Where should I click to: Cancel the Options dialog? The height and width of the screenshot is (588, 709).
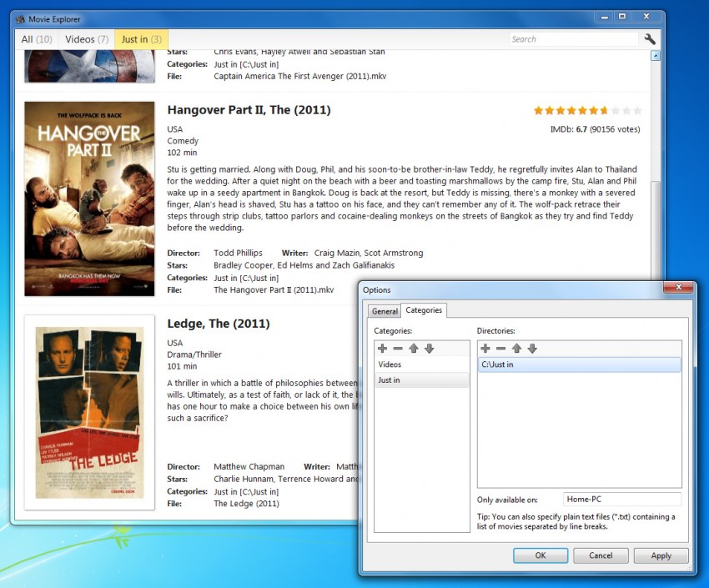[x=601, y=555]
